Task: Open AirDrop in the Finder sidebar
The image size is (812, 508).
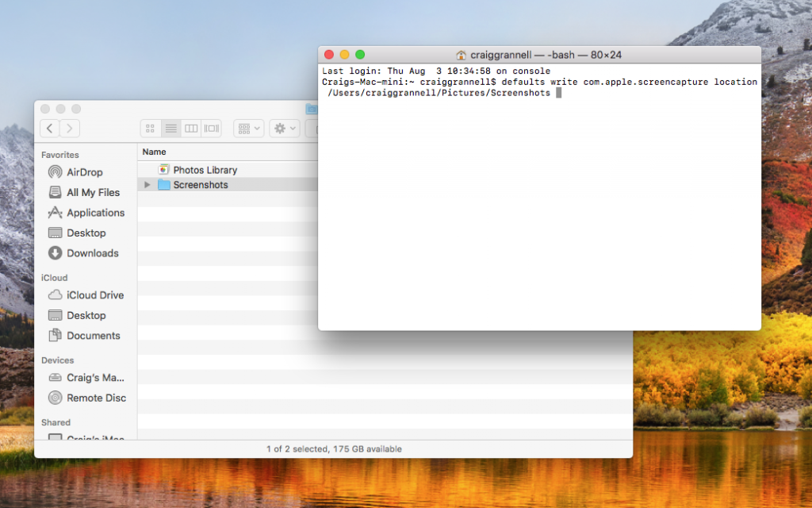Action: click(75, 172)
